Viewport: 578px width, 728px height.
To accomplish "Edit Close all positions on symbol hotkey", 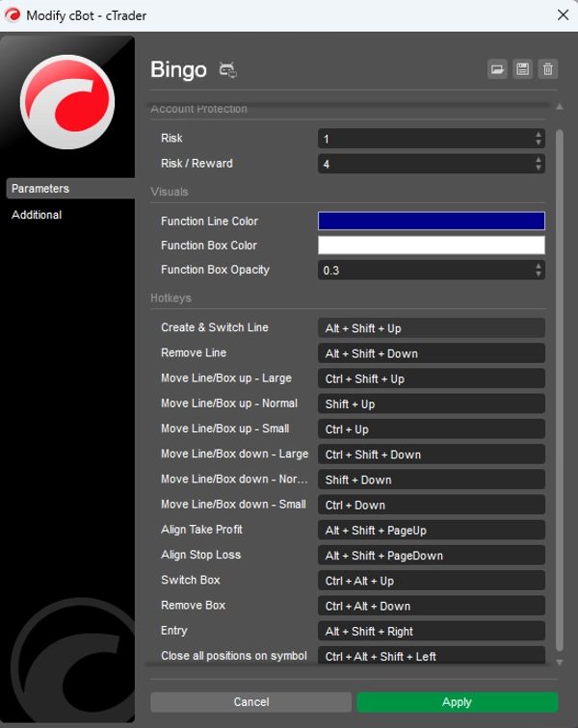I will [432, 655].
